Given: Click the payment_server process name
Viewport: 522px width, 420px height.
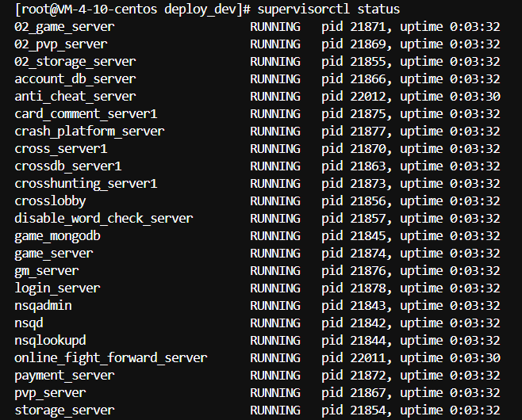Looking at the screenshot, I should coord(64,375).
